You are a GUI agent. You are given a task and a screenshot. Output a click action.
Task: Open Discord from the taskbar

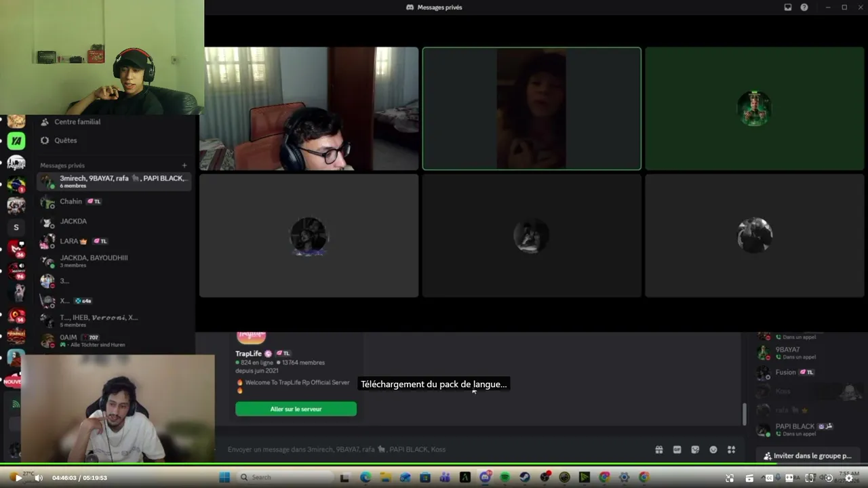(x=485, y=477)
